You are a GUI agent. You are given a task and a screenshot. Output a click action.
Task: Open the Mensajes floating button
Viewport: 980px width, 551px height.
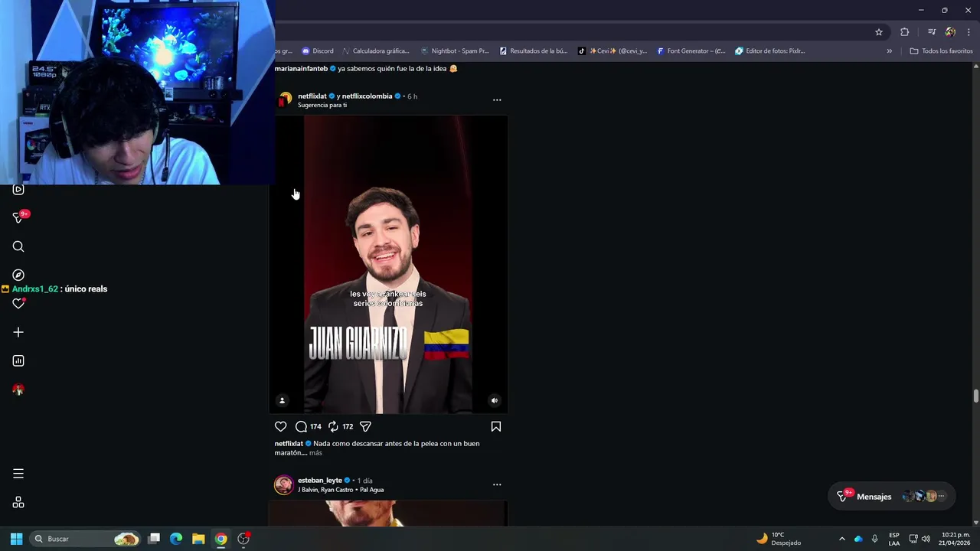pos(892,496)
